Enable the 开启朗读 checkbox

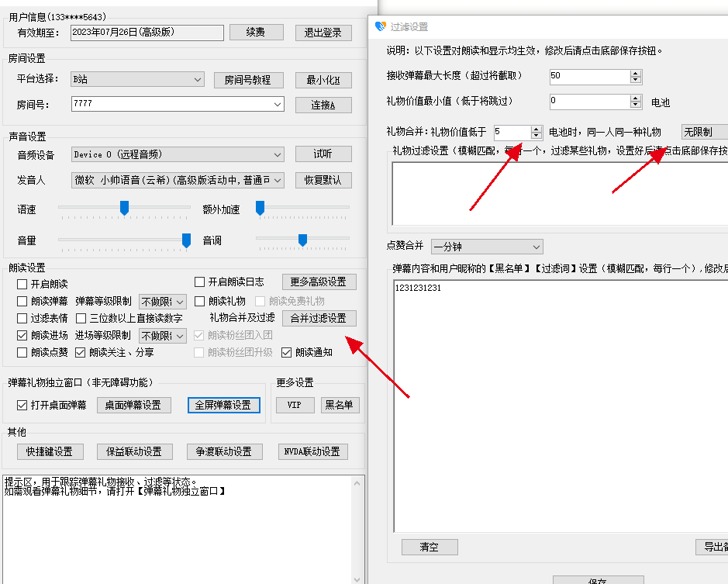[x=22, y=284]
